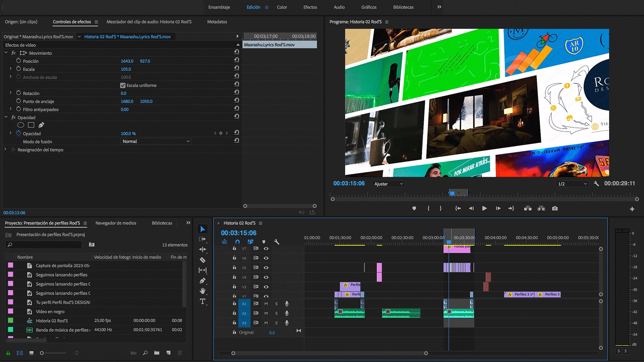Viewport: 644px width, 362px height.
Task: Select the Pen tool in the timeline toolbar
Action: (203, 281)
